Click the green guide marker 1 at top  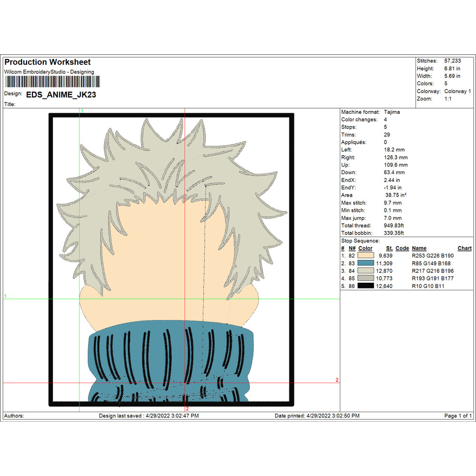coord(82,111)
